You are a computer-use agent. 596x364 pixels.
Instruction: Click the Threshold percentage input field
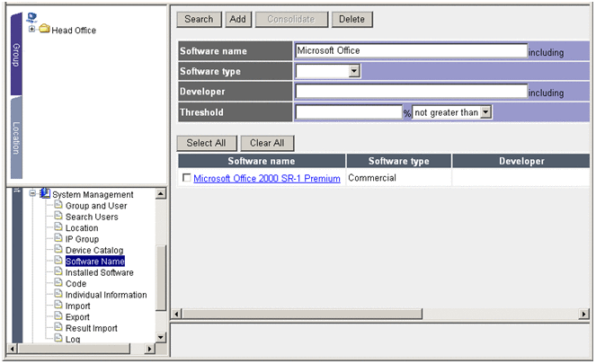[349, 112]
